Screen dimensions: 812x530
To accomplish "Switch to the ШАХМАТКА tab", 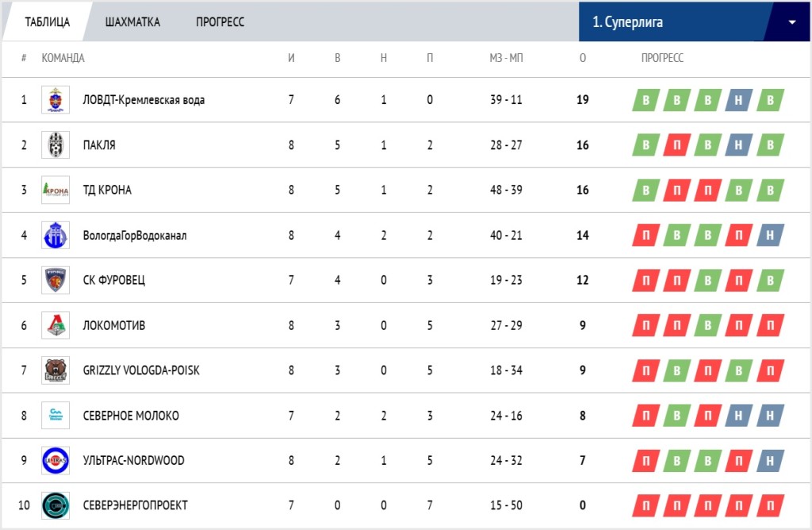I will coord(132,22).
